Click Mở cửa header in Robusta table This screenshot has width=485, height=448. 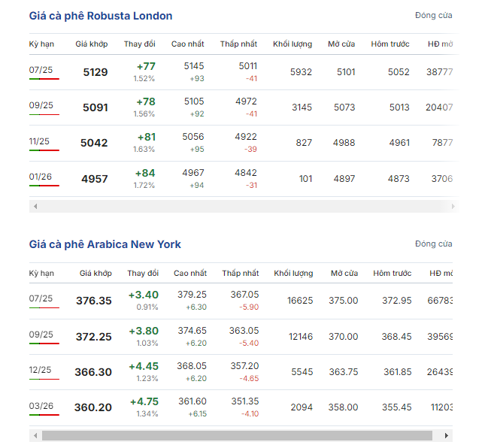tap(341, 44)
